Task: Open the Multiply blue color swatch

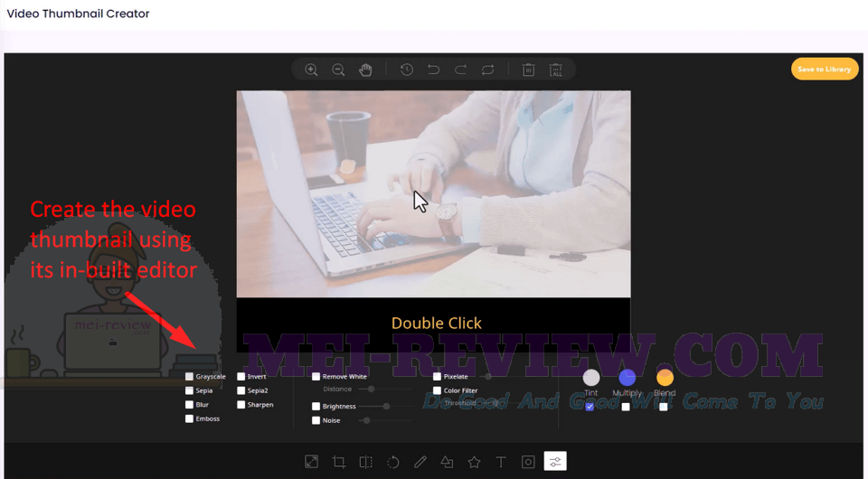Action: point(627,378)
